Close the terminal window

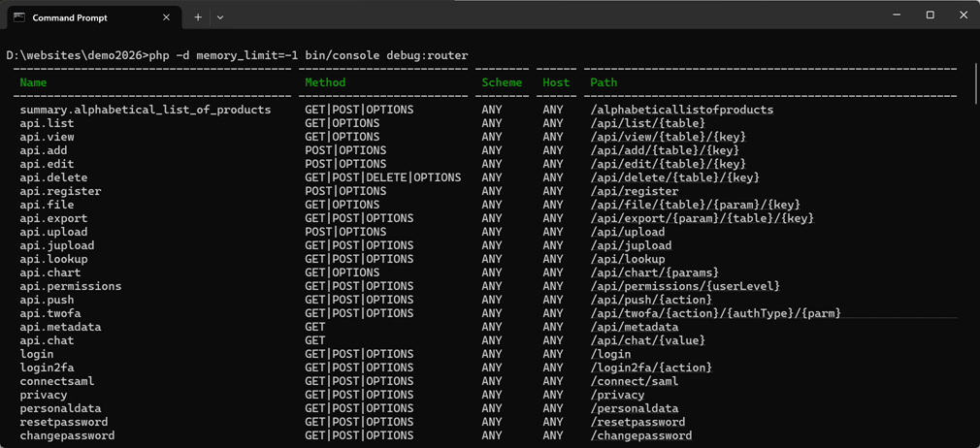tap(964, 15)
